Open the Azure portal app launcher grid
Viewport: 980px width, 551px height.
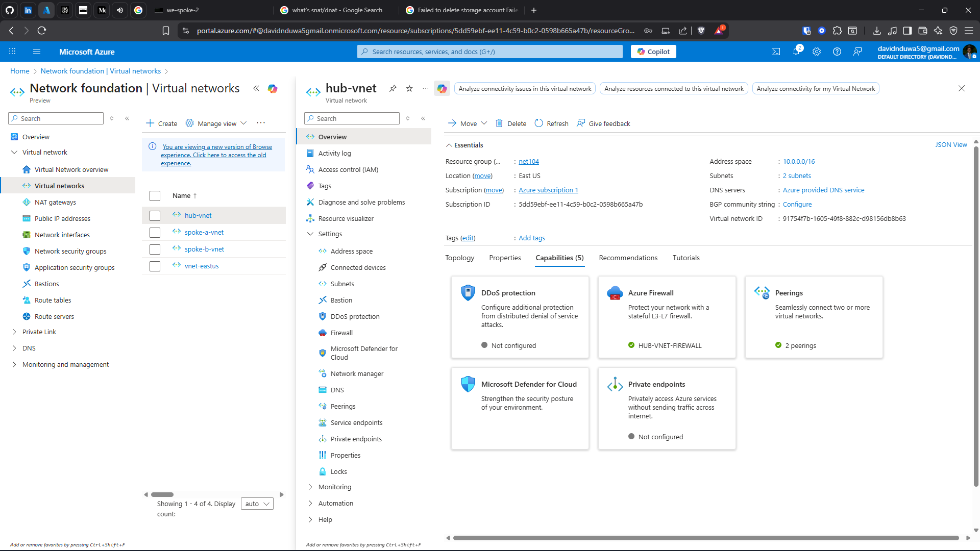(x=12, y=52)
